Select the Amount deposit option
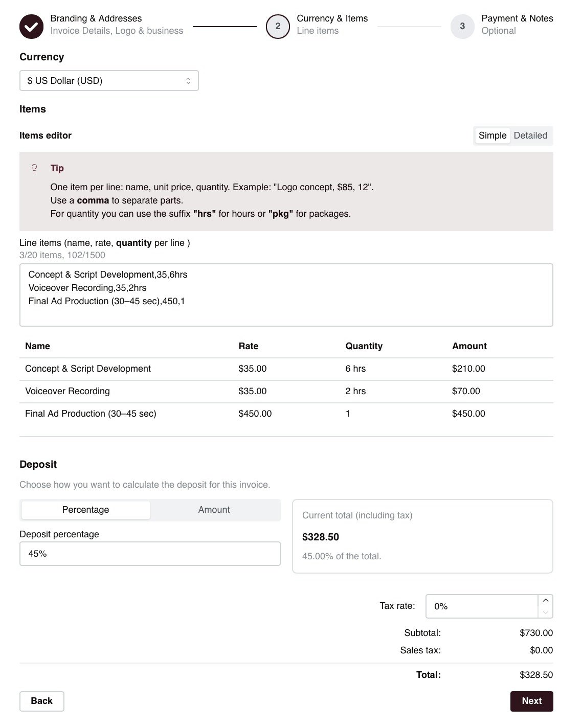Image resolution: width=582 pixels, height=728 pixels. [x=214, y=509]
